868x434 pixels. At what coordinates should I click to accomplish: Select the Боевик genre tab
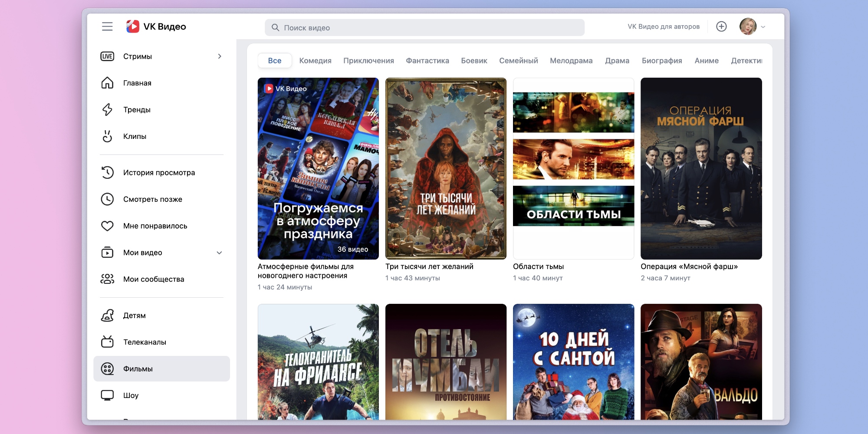474,61
